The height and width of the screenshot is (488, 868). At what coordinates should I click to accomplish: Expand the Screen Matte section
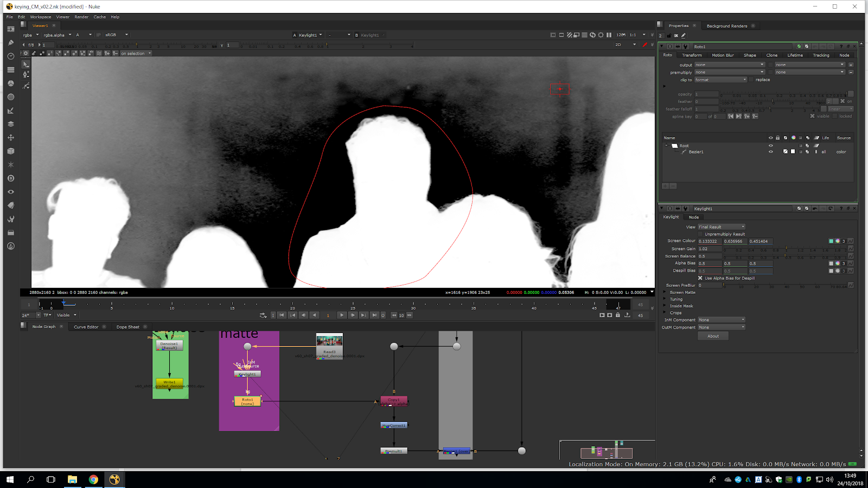[665, 292]
